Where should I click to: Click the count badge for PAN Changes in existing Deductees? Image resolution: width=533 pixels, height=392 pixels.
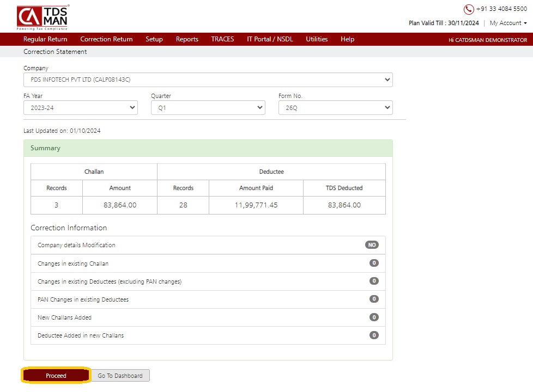coord(374,299)
